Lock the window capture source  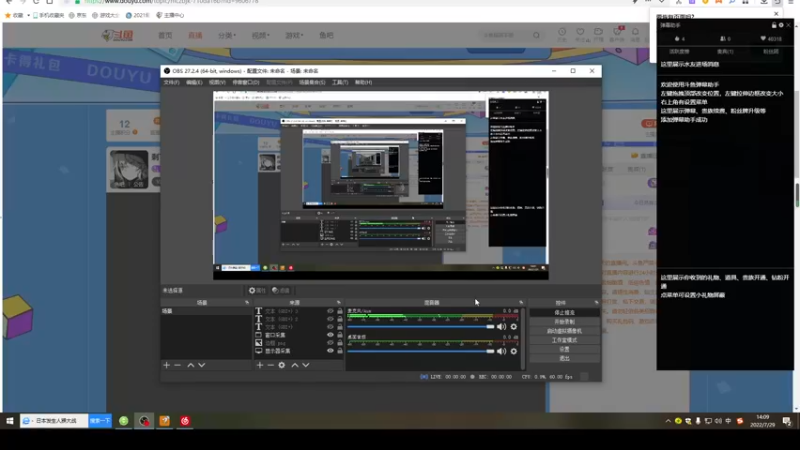(340, 335)
